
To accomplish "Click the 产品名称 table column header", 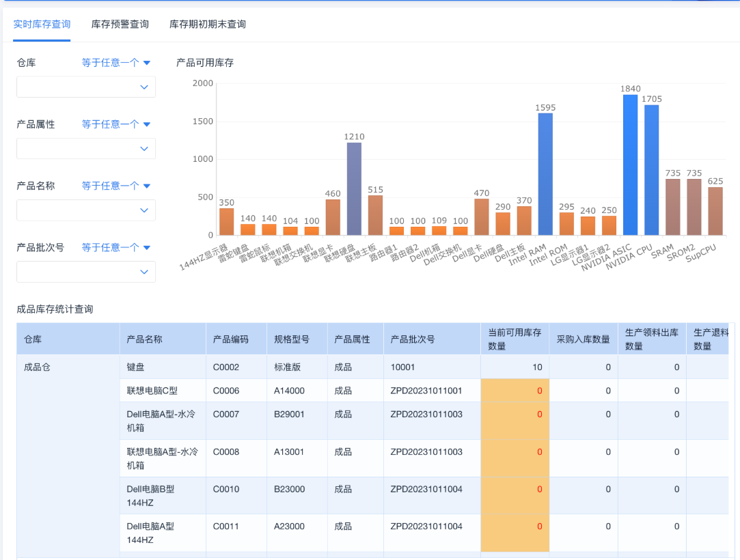I will (x=145, y=339).
